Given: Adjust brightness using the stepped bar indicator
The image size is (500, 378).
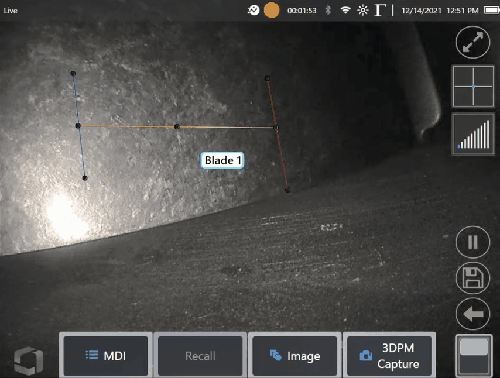Looking at the screenshot, I should [x=473, y=134].
